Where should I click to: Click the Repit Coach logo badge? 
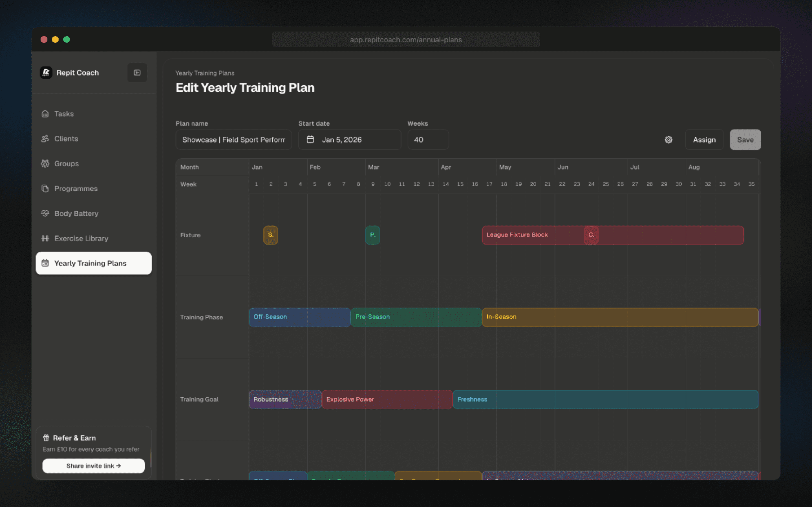pos(46,72)
